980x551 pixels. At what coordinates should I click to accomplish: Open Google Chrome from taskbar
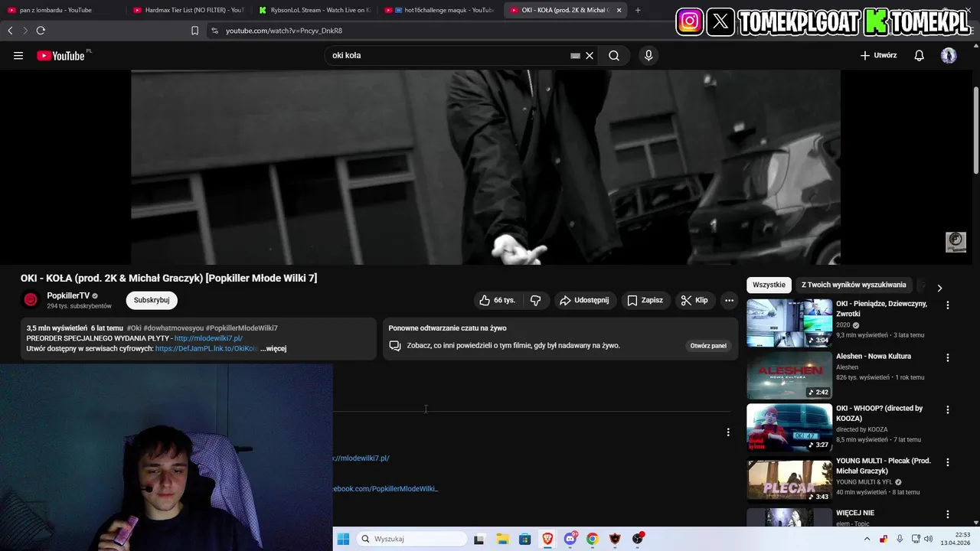593,539
